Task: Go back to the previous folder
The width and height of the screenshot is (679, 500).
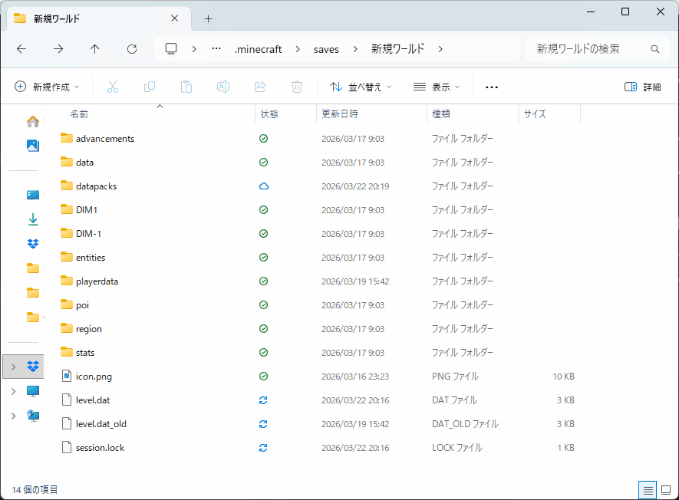Action: point(21,49)
